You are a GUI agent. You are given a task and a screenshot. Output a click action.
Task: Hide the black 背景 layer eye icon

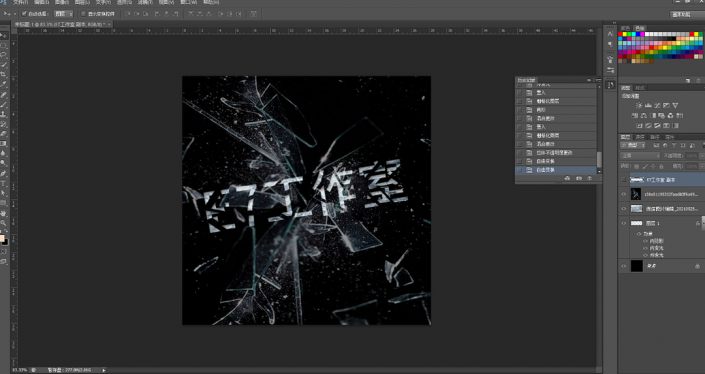[x=624, y=266]
